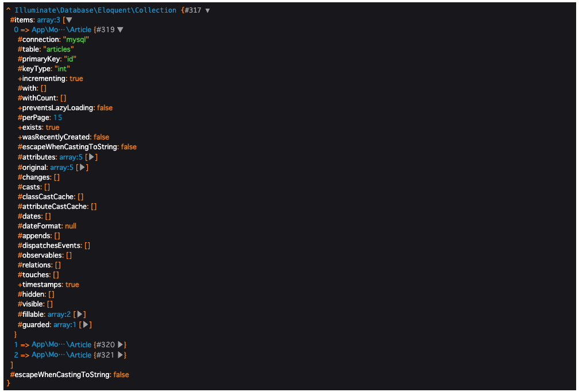Viewport: 579px width, 392px height.
Task: Collapse the Article #319 object
Action: click(x=120, y=29)
